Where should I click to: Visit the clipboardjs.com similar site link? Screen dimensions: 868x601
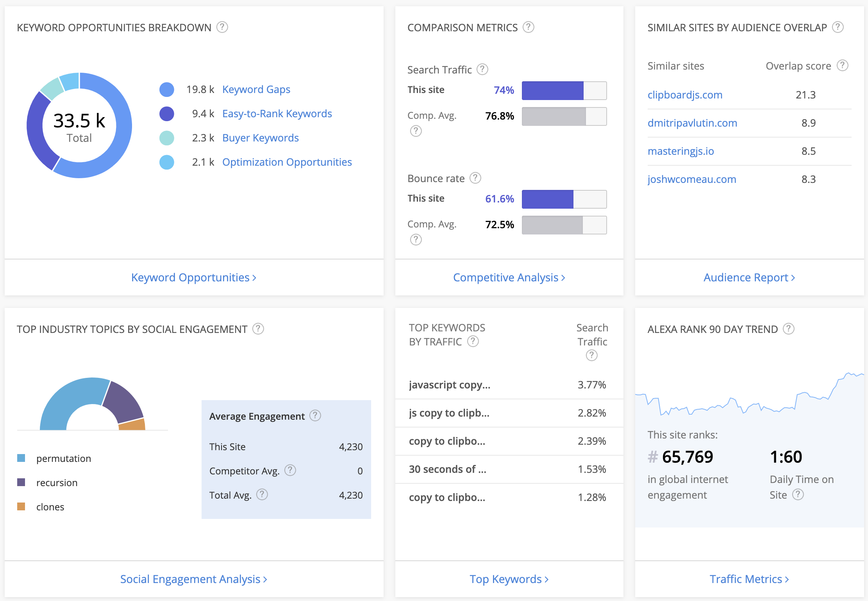pos(684,95)
